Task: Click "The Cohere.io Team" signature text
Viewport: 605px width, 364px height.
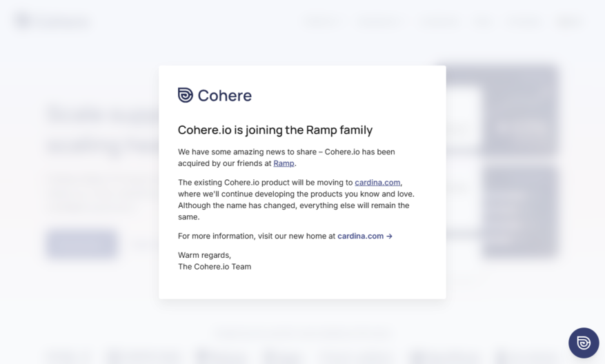Action: (x=215, y=267)
